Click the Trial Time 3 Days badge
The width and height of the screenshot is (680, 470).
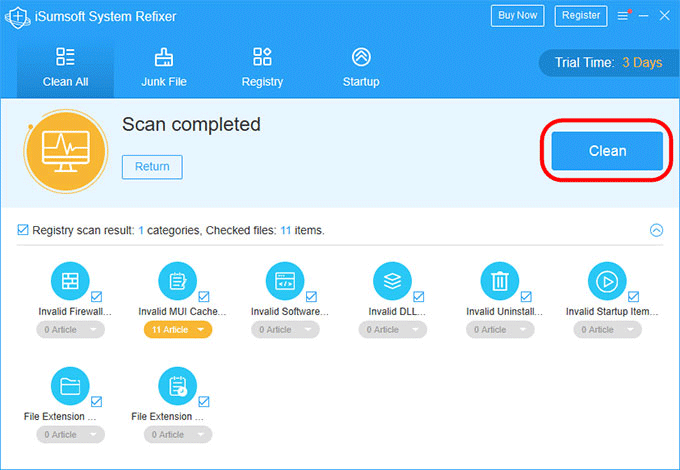609,63
